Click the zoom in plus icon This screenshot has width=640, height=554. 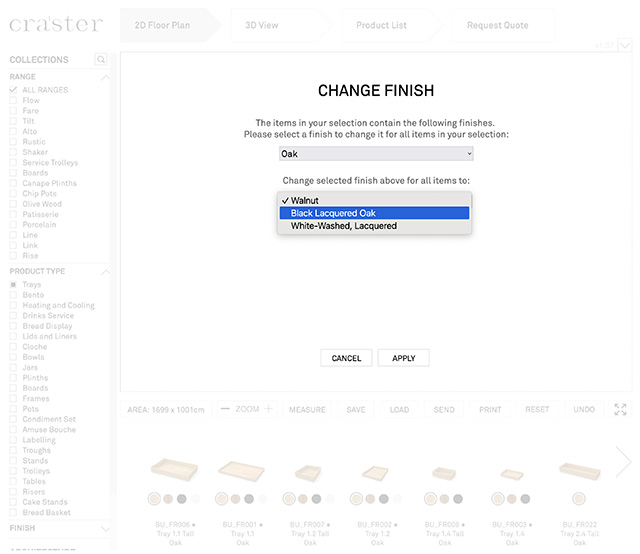(x=268, y=409)
